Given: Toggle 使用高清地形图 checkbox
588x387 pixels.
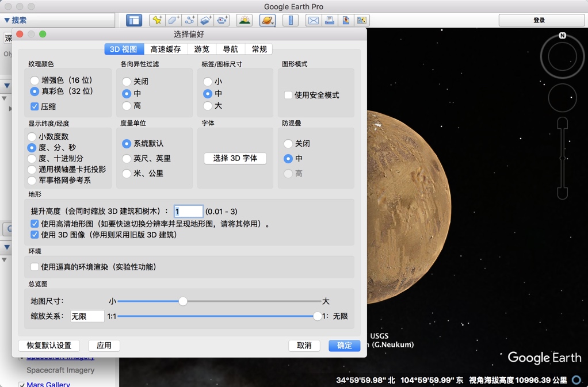Looking at the screenshot, I should 35,224.
